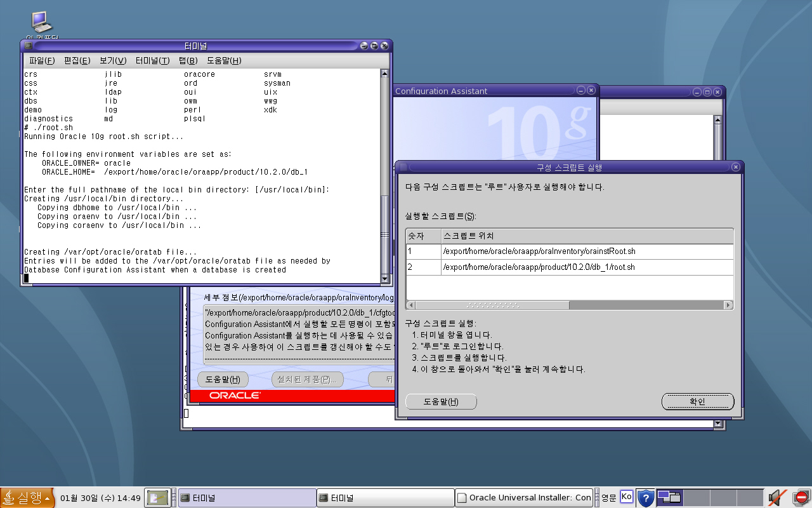The height and width of the screenshot is (508, 812).
Task: Select the first workspace in pager
Action: click(x=669, y=497)
